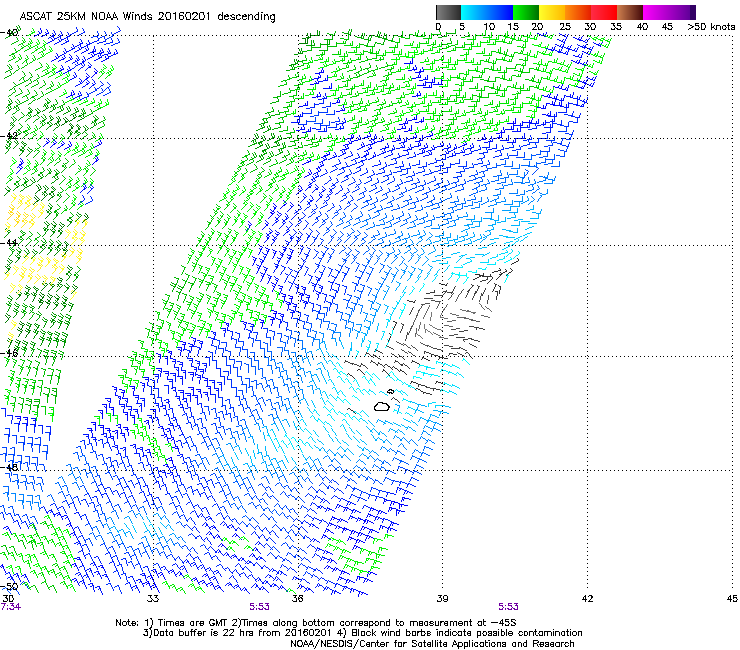Click the '39' longitude axis label

pyautogui.click(x=442, y=599)
